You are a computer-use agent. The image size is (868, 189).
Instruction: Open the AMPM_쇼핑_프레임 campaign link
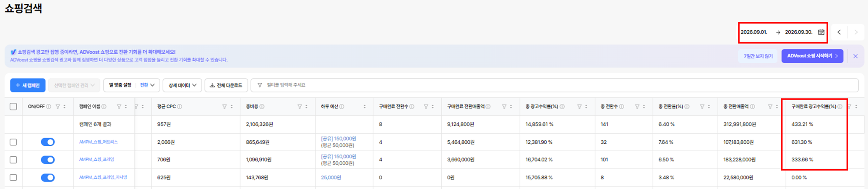tap(96, 160)
